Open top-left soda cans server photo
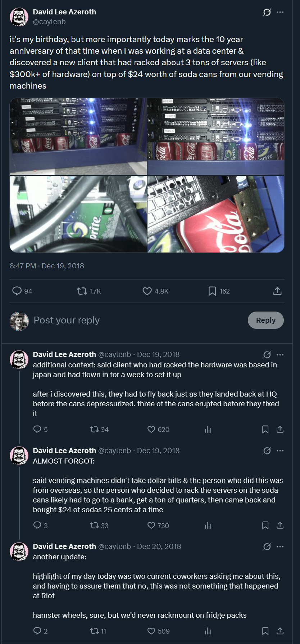 78,136
